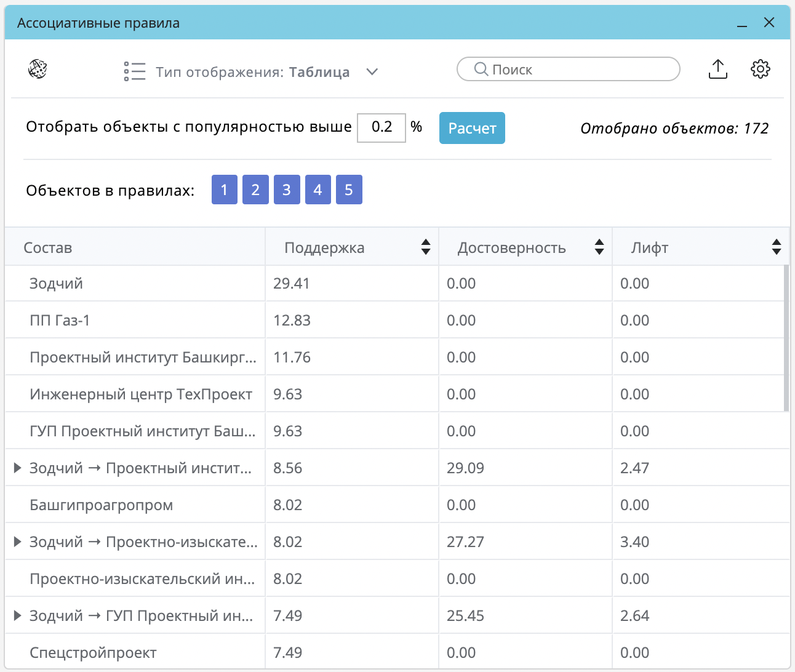Sort table by Поддержка column arrows
795x672 pixels.
426,247
